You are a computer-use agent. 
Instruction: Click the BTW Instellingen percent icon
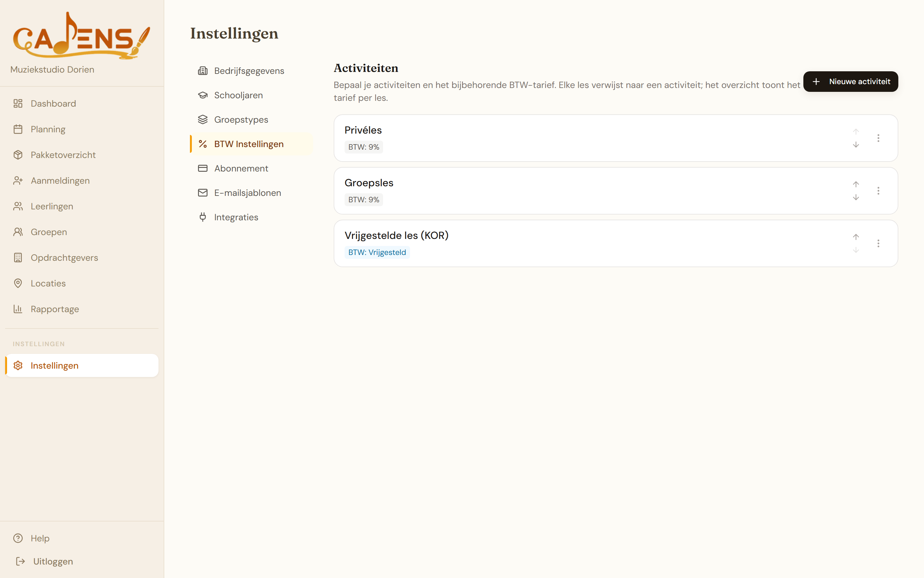203,144
